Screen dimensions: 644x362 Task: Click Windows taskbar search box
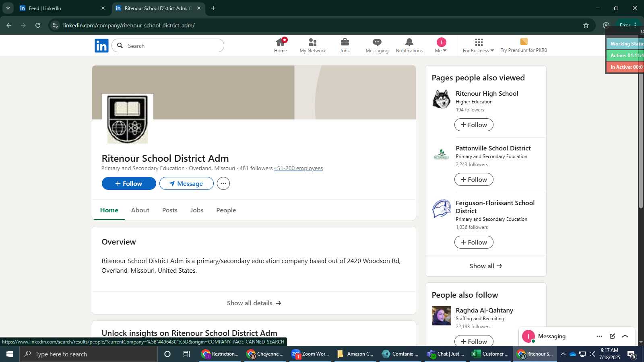tap(89, 354)
